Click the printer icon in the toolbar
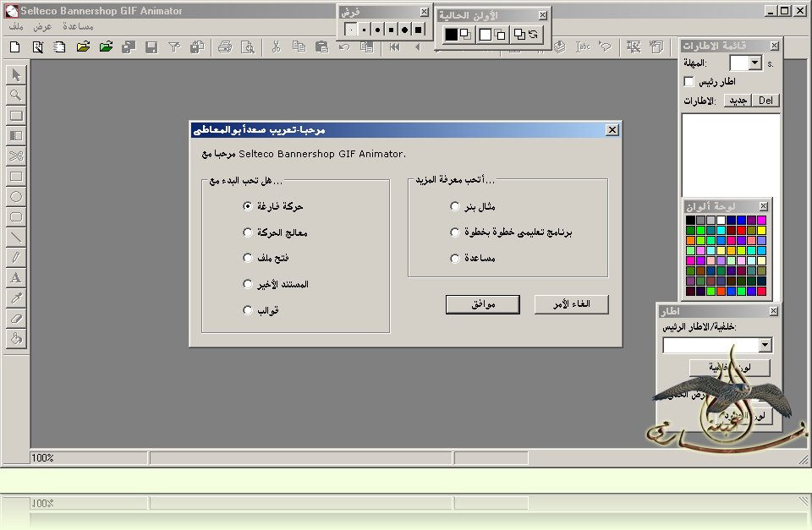Screen dimensions: 812x530 click(x=225, y=47)
